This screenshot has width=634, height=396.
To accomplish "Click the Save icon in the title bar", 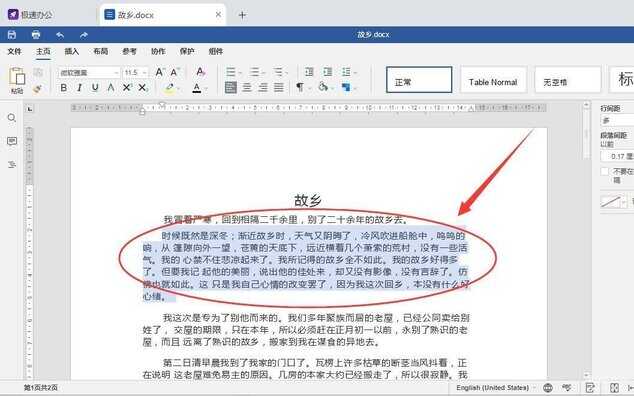I will click(12, 35).
